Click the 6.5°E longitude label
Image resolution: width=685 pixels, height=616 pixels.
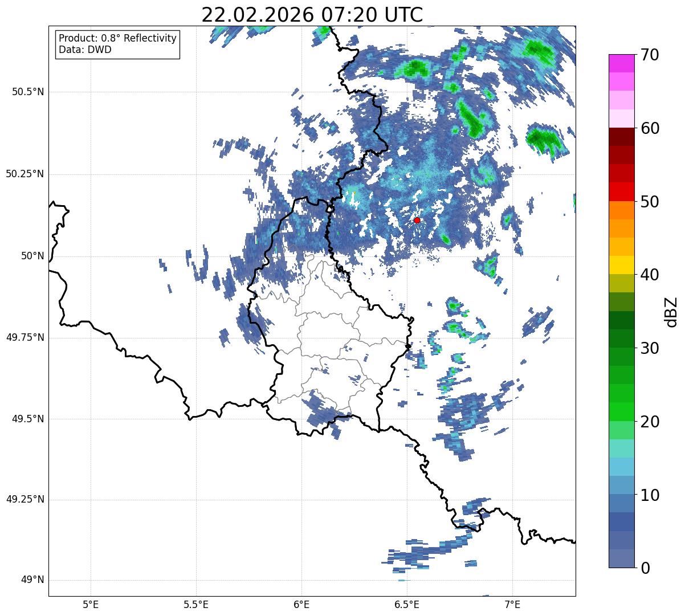(x=407, y=604)
